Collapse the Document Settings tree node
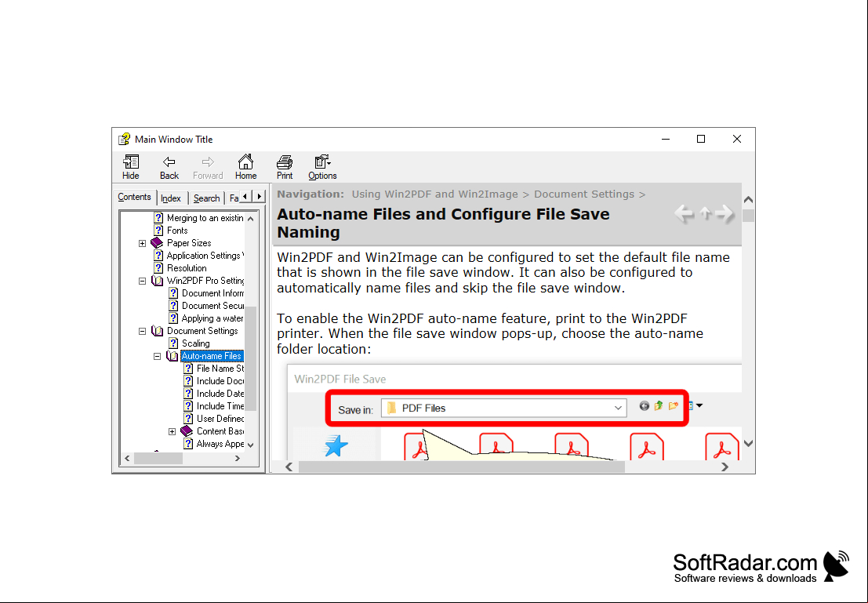 tap(142, 331)
